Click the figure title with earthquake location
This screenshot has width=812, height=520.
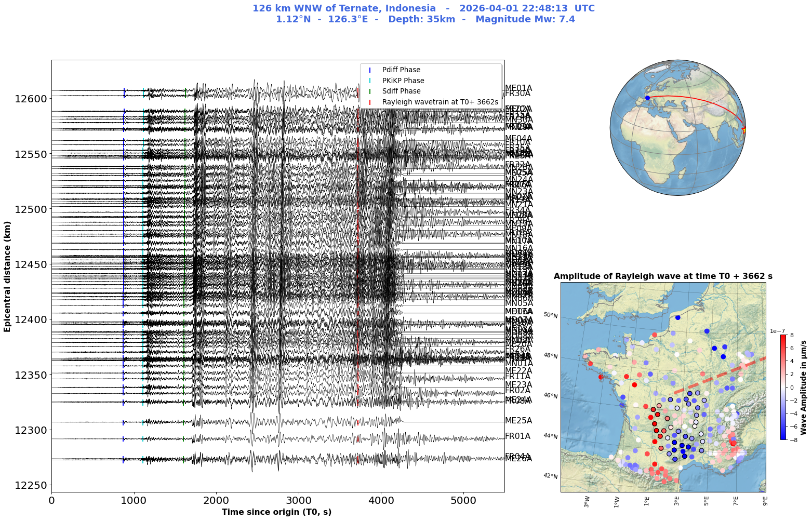pos(424,14)
